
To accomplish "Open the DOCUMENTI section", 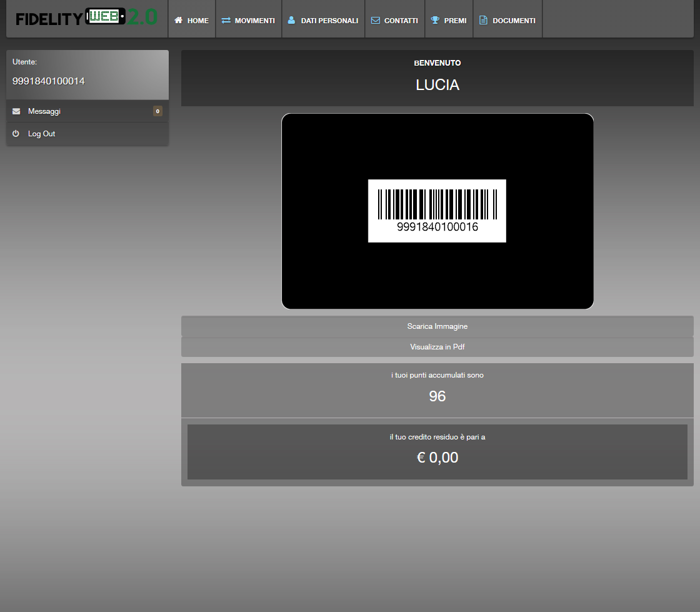I will point(507,19).
